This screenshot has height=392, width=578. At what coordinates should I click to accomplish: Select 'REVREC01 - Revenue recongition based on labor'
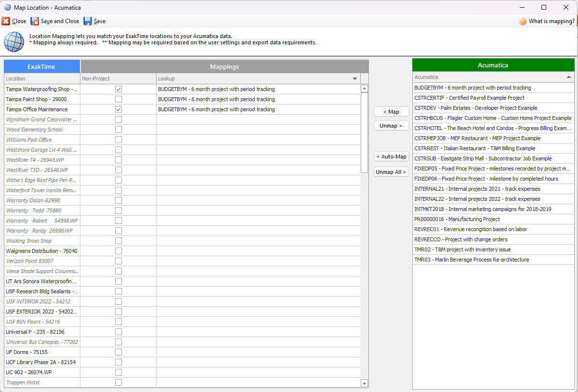pyautogui.click(x=493, y=229)
